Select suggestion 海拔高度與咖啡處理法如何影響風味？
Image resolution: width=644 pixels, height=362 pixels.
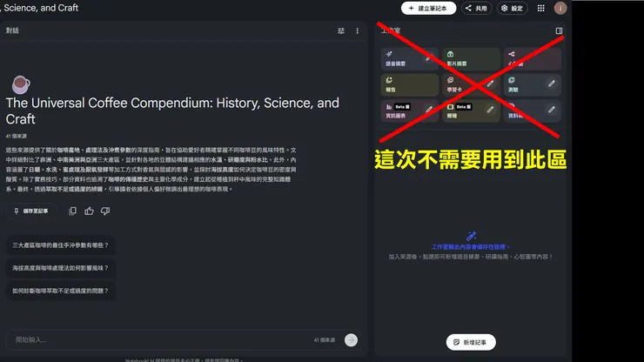tap(60, 268)
